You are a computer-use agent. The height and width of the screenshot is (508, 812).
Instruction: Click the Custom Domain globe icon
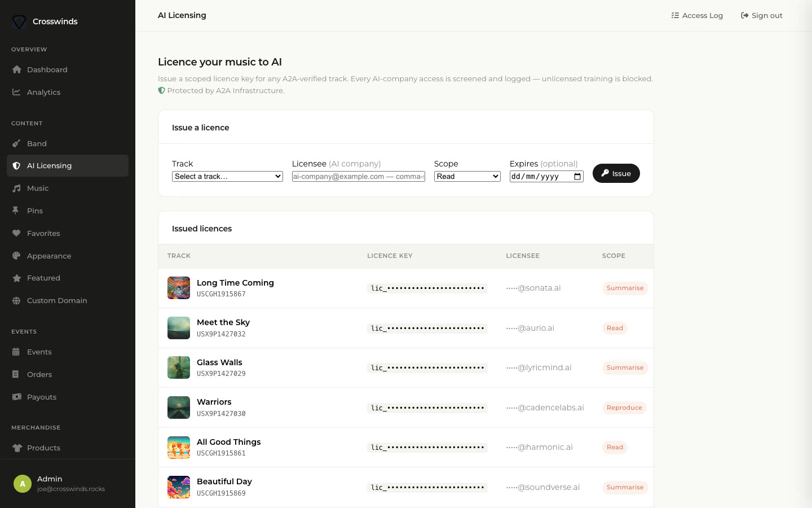coord(16,300)
